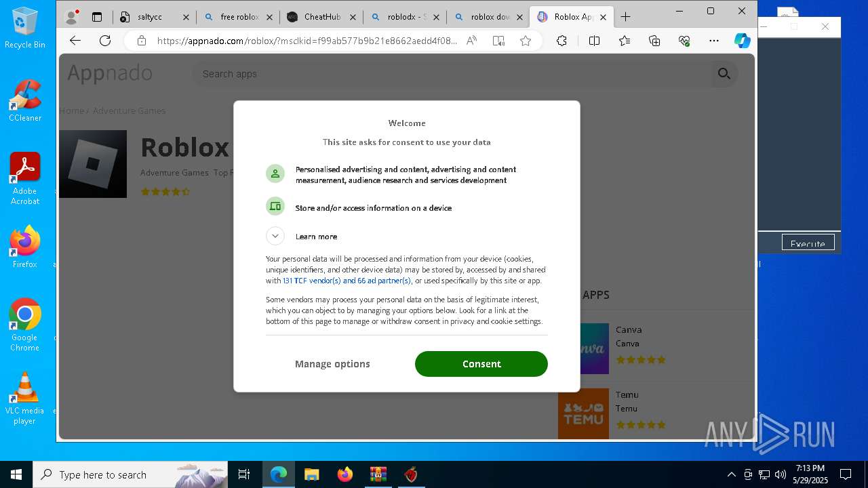Image resolution: width=868 pixels, height=488 pixels.
Task: Open Adventure Games breadcrumb link
Action: pyautogui.click(x=129, y=110)
